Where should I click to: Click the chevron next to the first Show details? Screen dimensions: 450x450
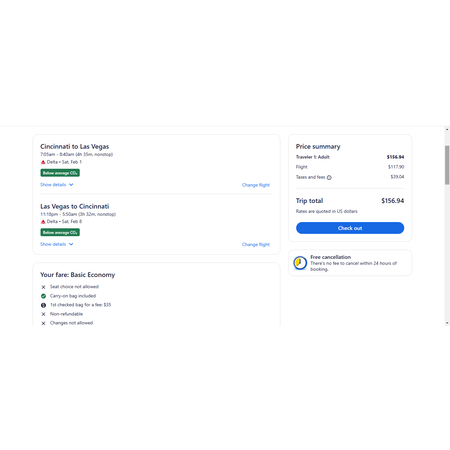(71, 185)
